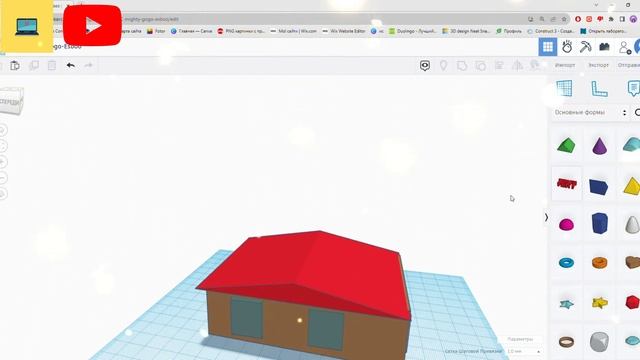Collapse the shapes panel with chevron
640x360 pixels.
[x=546, y=218]
